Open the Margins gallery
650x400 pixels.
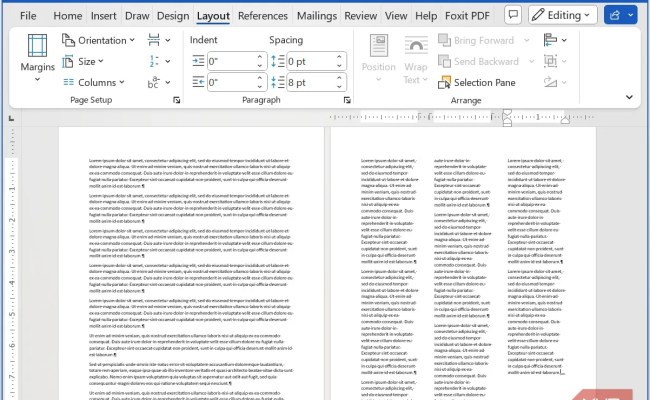pos(37,58)
